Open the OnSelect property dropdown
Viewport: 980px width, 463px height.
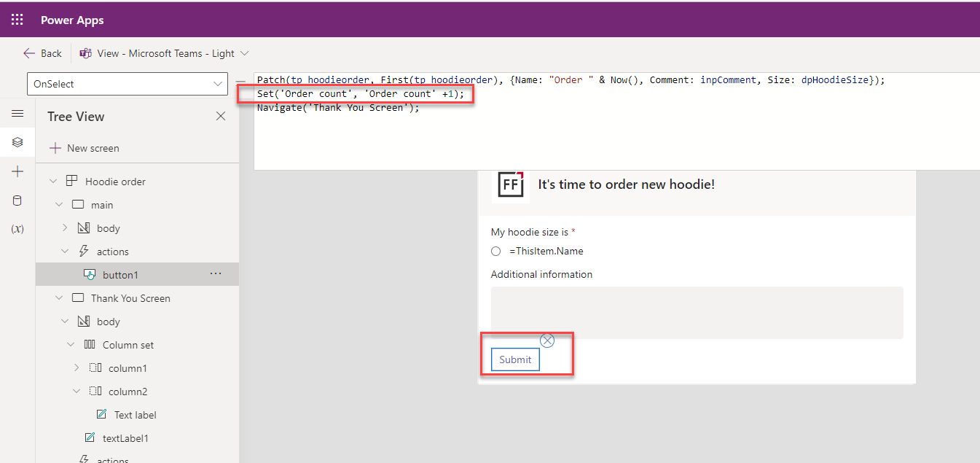(x=128, y=84)
